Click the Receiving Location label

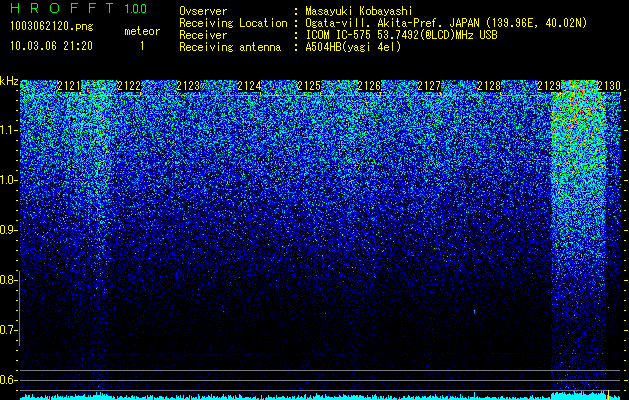[x=233, y=23]
